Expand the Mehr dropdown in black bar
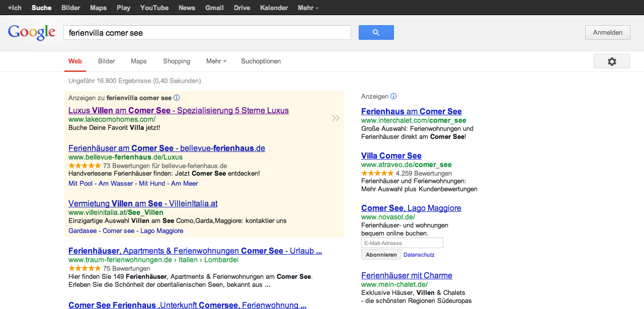 coord(307,8)
